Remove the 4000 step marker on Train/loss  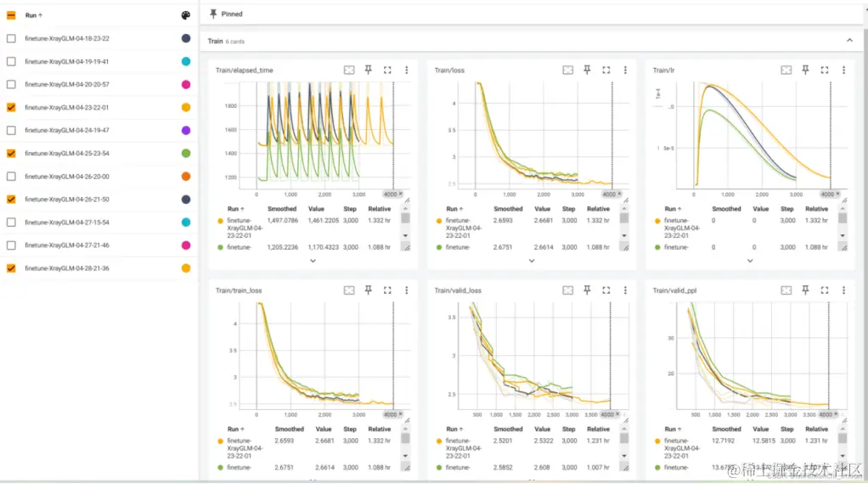[619, 194]
